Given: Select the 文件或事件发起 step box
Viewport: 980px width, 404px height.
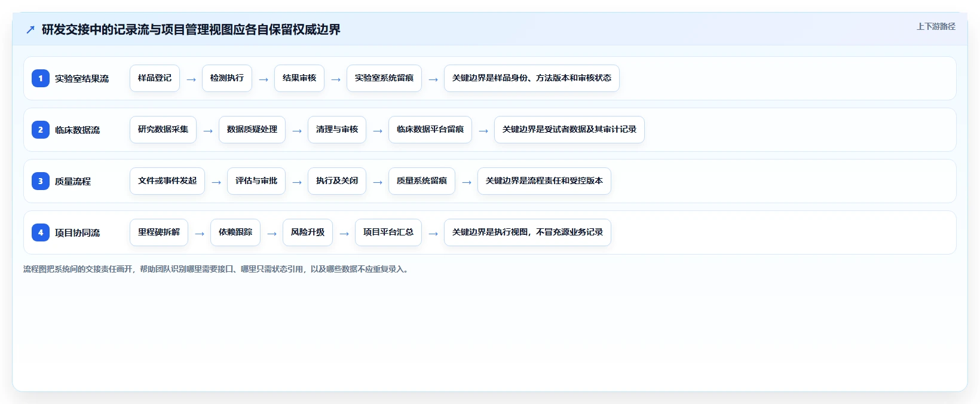Looking at the screenshot, I should [167, 181].
